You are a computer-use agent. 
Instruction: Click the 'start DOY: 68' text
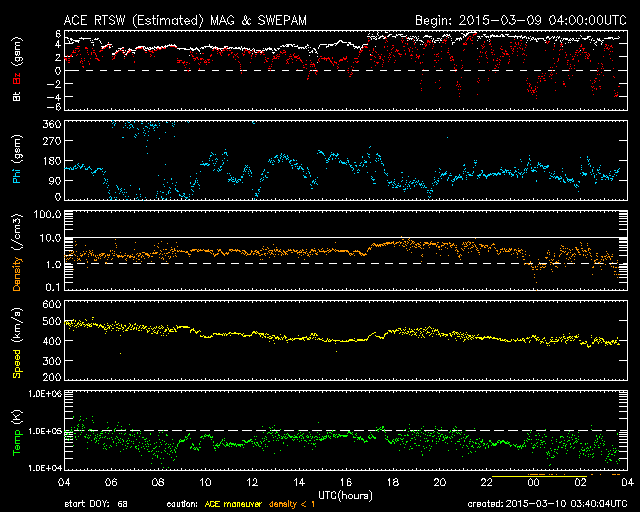coord(96,505)
